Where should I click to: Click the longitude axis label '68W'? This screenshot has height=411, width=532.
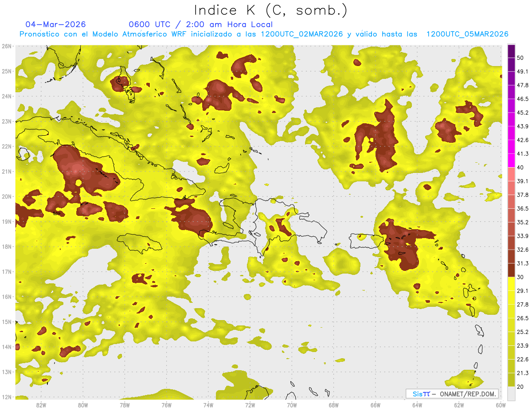pos(334,405)
